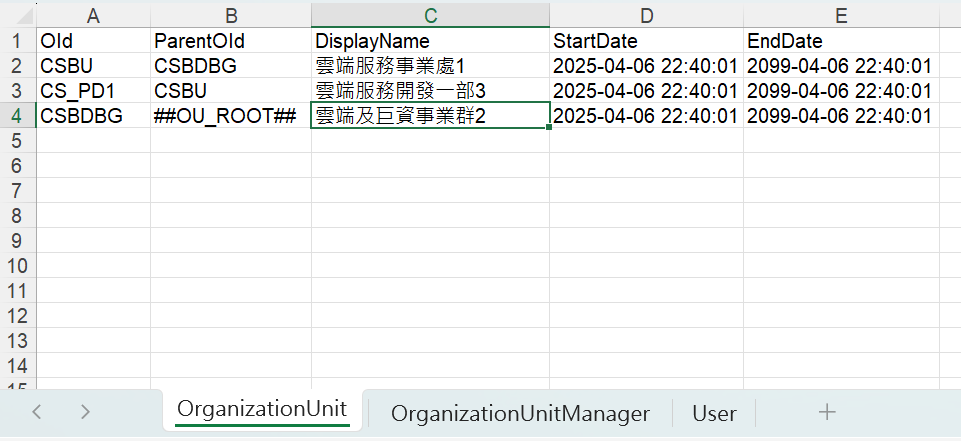Image resolution: width=961 pixels, height=441 pixels.
Task: Select column A header
Action: coord(93,15)
